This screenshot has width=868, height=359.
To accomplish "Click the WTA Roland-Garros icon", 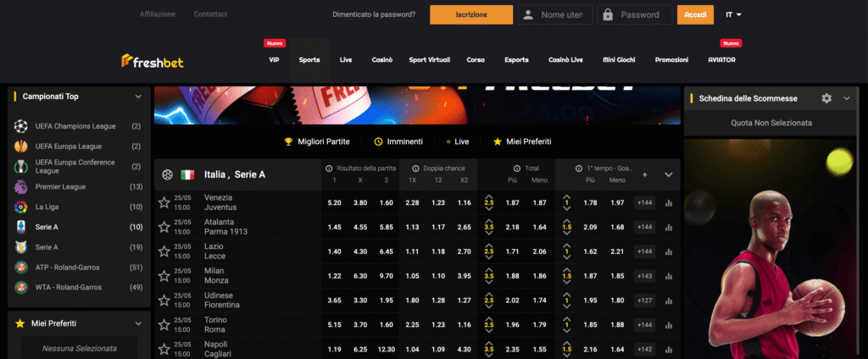I will coord(21,288).
